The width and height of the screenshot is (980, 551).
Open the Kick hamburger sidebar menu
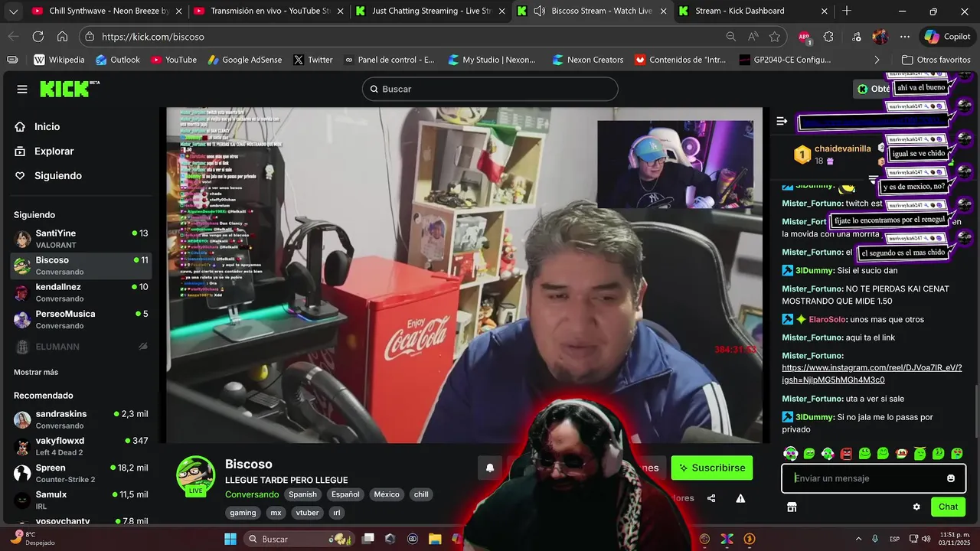pyautogui.click(x=22, y=90)
